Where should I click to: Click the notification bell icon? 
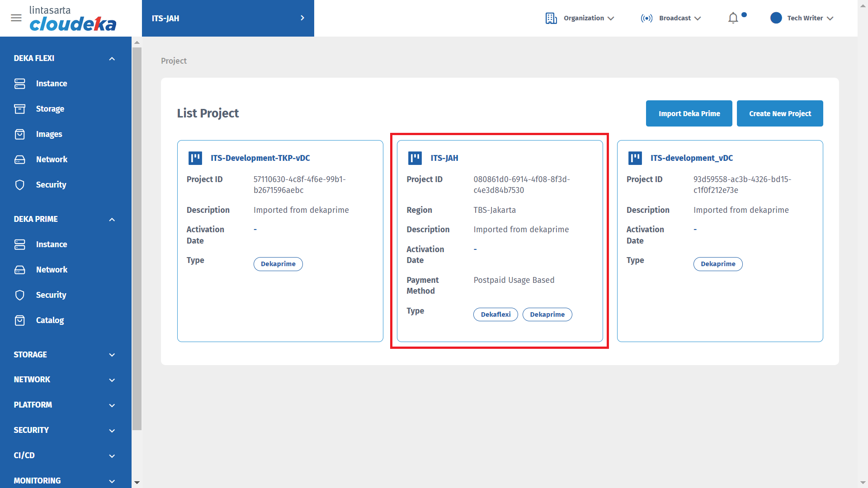733,18
